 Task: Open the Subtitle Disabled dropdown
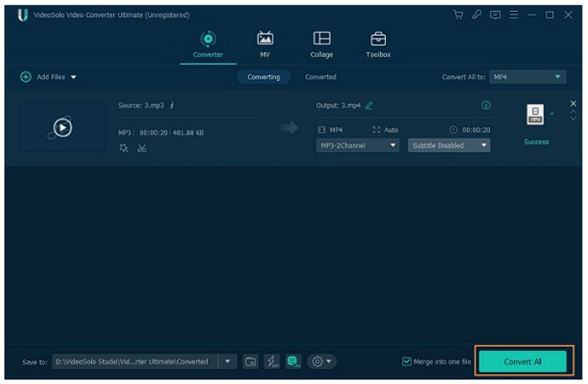coord(449,145)
